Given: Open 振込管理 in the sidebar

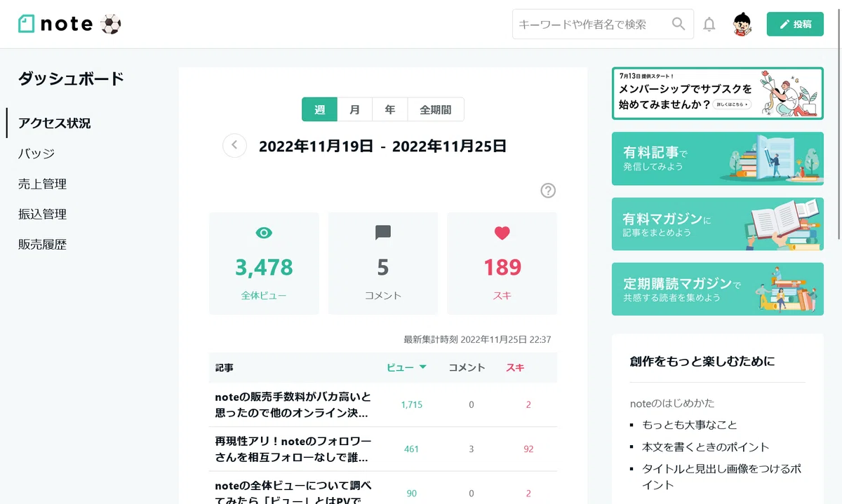Looking at the screenshot, I should point(42,214).
